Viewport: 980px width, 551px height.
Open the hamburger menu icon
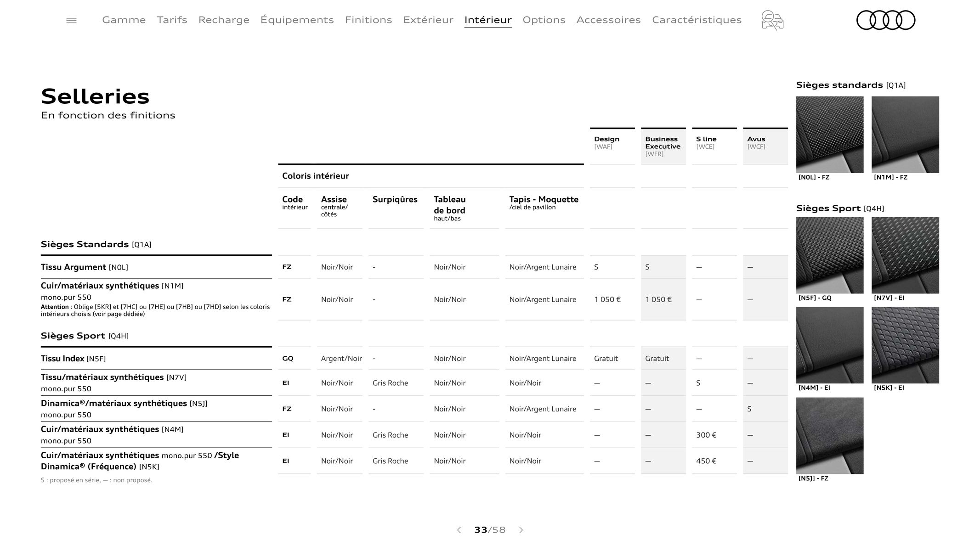[x=71, y=20]
